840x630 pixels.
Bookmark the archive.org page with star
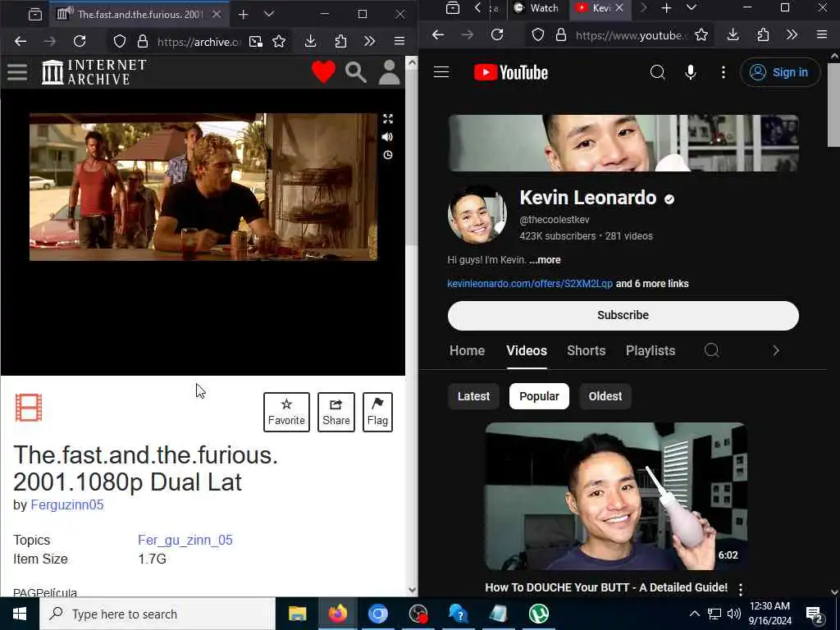(x=279, y=41)
